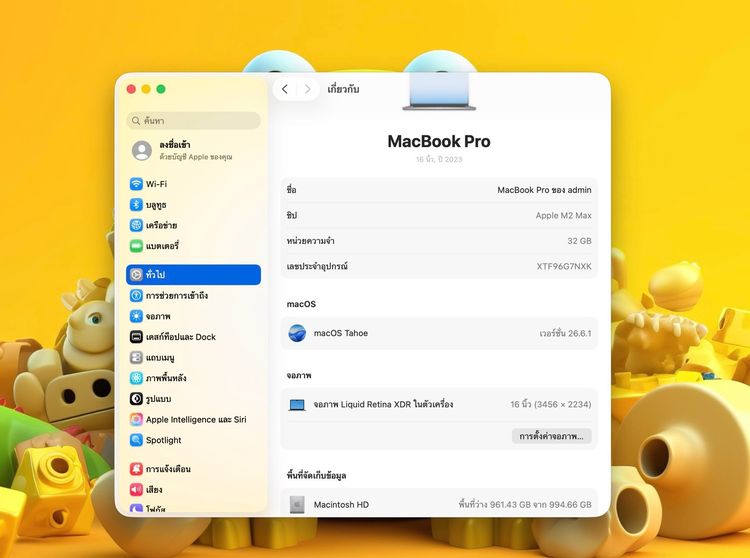
Task: Click the 16 นิ้ว (3456 × 2234) text
Action: click(x=551, y=405)
